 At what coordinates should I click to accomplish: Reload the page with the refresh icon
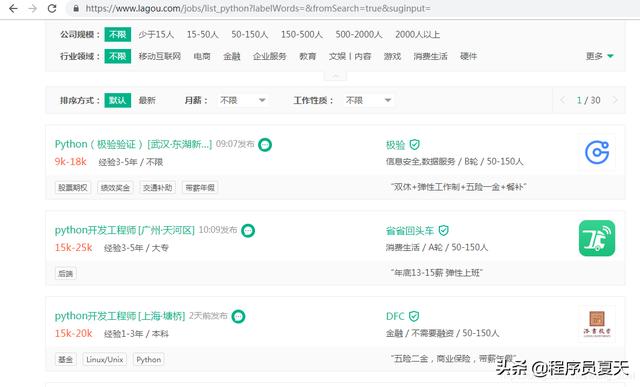(52, 8)
